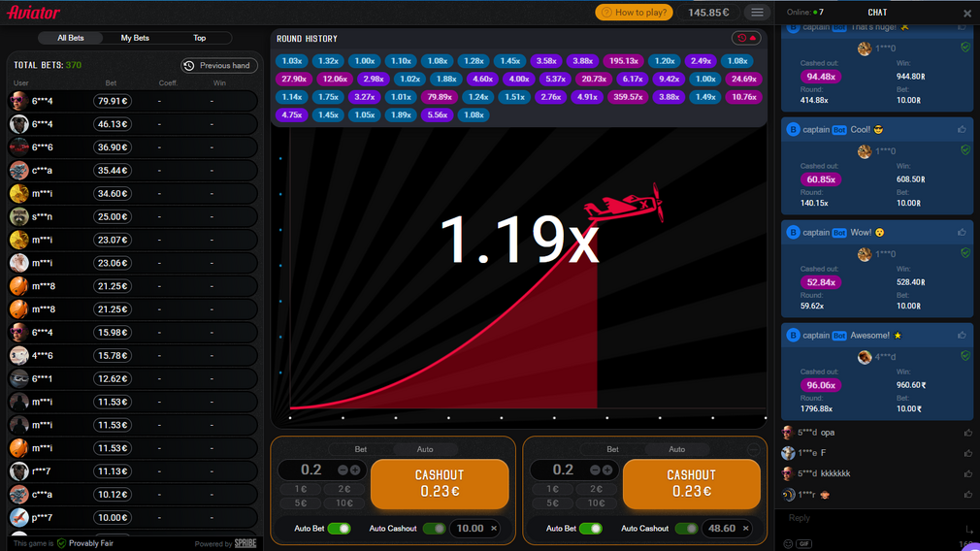Collapse the Round History panel
The height and width of the screenshot is (551, 980).
coord(746,38)
